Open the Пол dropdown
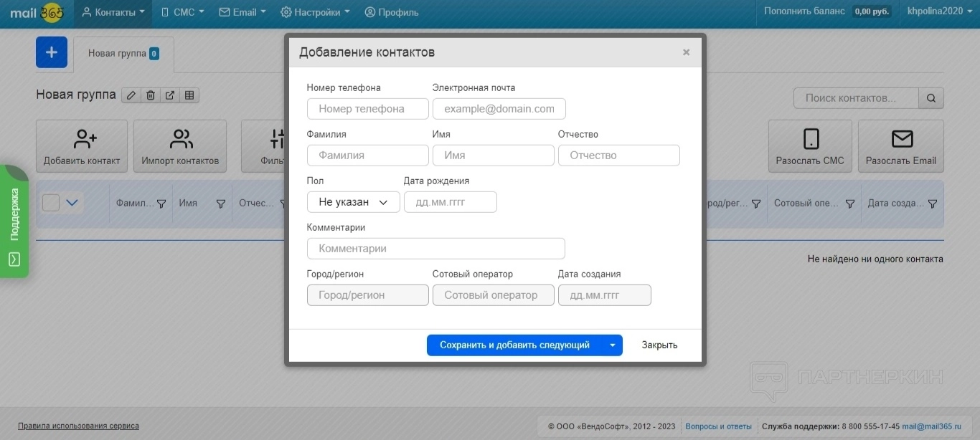The width and height of the screenshot is (980, 440). click(354, 202)
